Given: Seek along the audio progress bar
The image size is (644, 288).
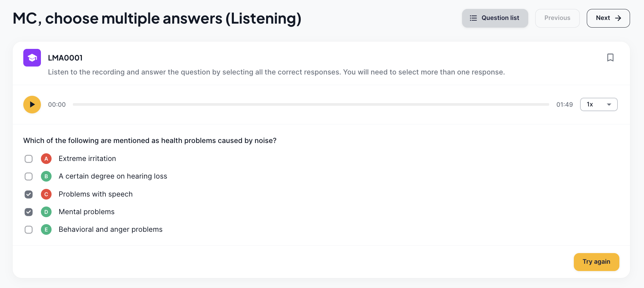Looking at the screenshot, I should [311, 104].
